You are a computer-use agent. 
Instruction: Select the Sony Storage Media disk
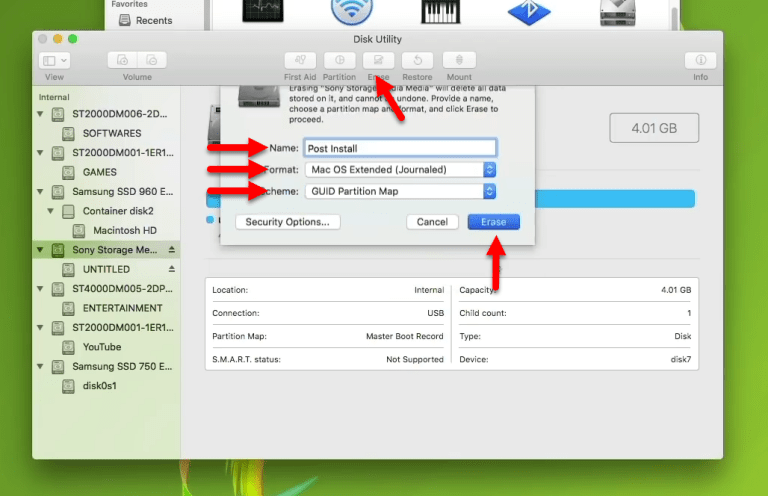pyautogui.click(x=115, y=250)
